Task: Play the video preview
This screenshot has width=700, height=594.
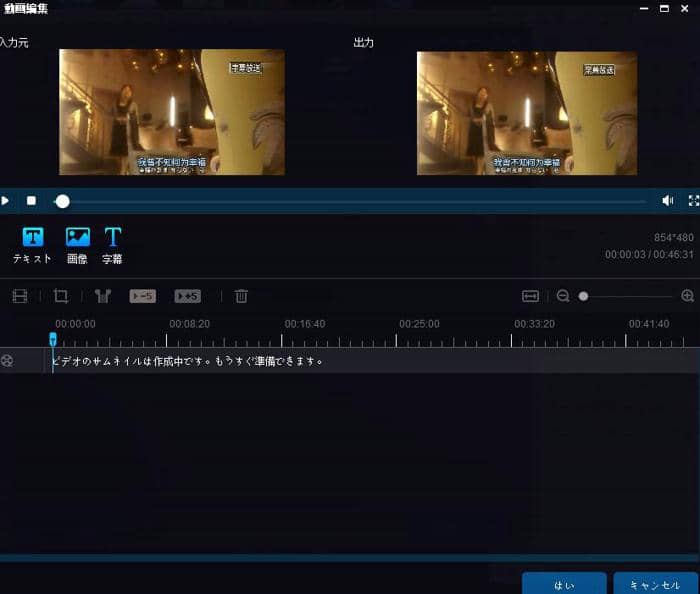Action: click(x=5, y=201)
